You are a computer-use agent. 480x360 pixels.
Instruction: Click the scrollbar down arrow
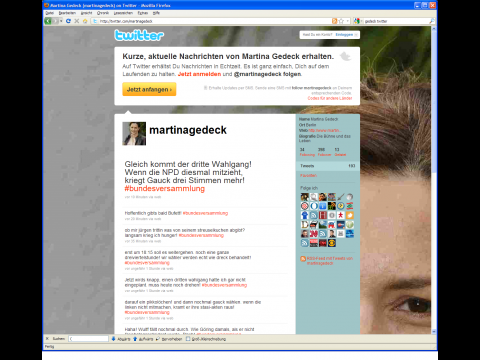click(434, 331)
